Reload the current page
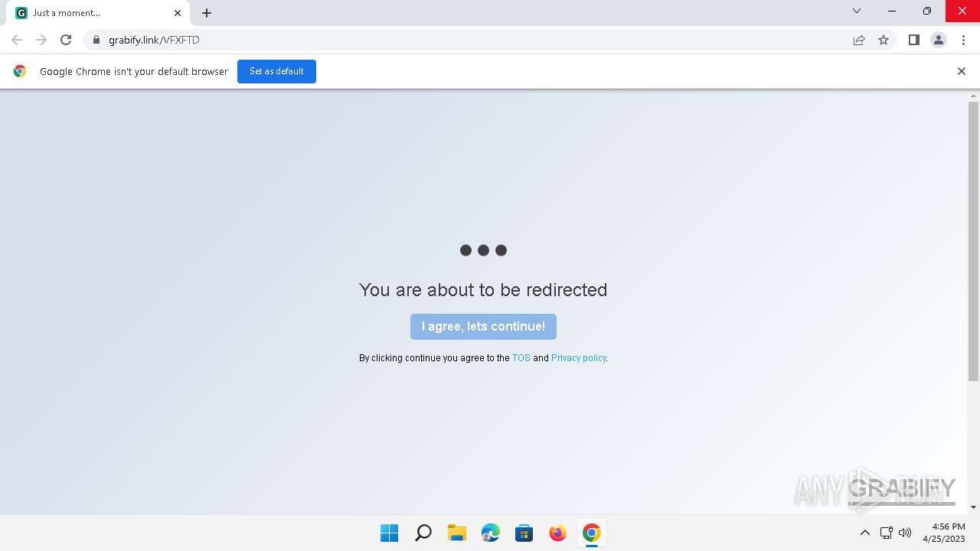The width and height of the screenshot is (980, 551). (66, 40)
